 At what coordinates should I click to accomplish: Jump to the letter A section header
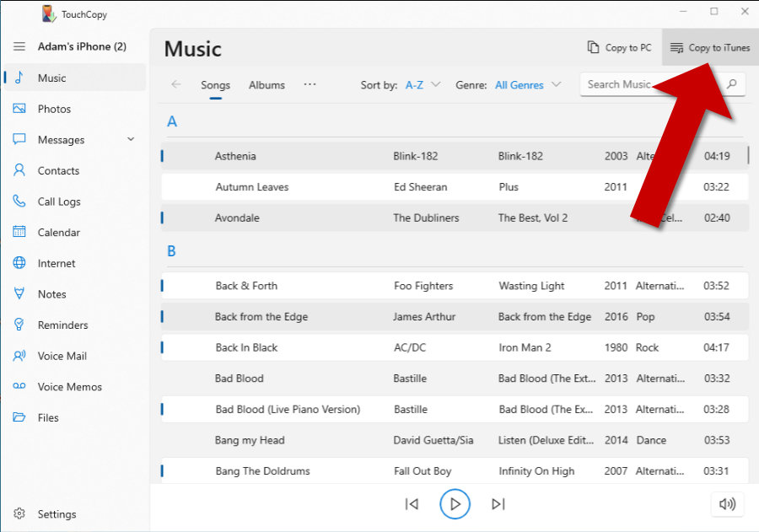[x=172, y=121]
